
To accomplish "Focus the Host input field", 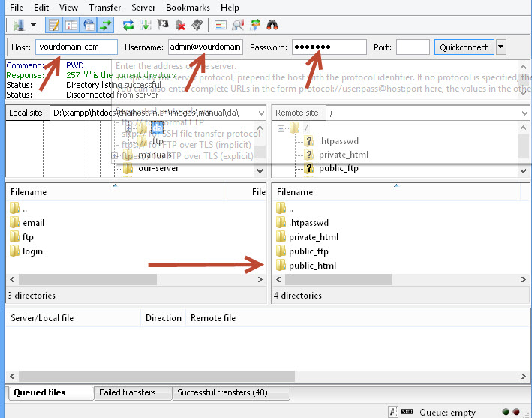I will tap(77, 47).
